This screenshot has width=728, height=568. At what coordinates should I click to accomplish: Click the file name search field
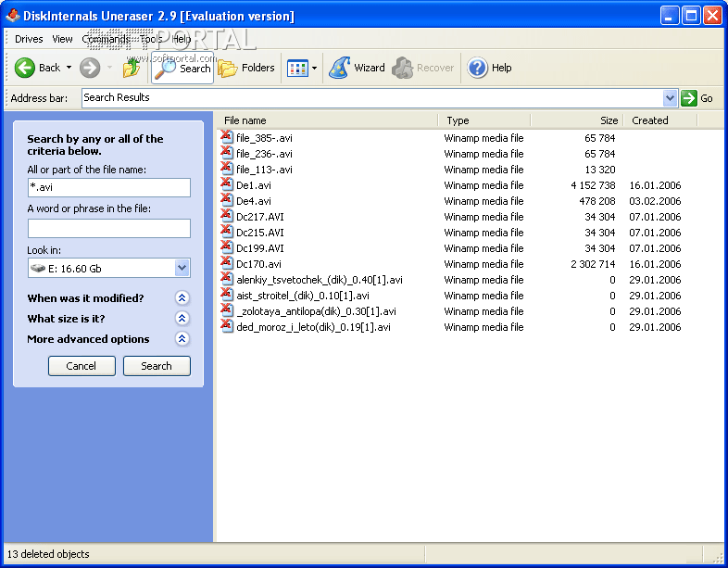pyautogui.click(x=109, y=187)
